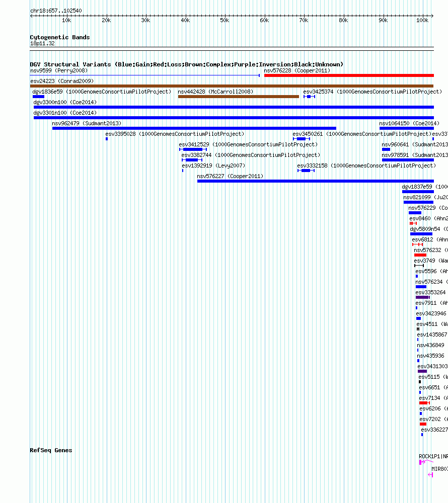Click the nsv962479 (Sudmant2013) label
Screen dimensions: 448x503
87,124
